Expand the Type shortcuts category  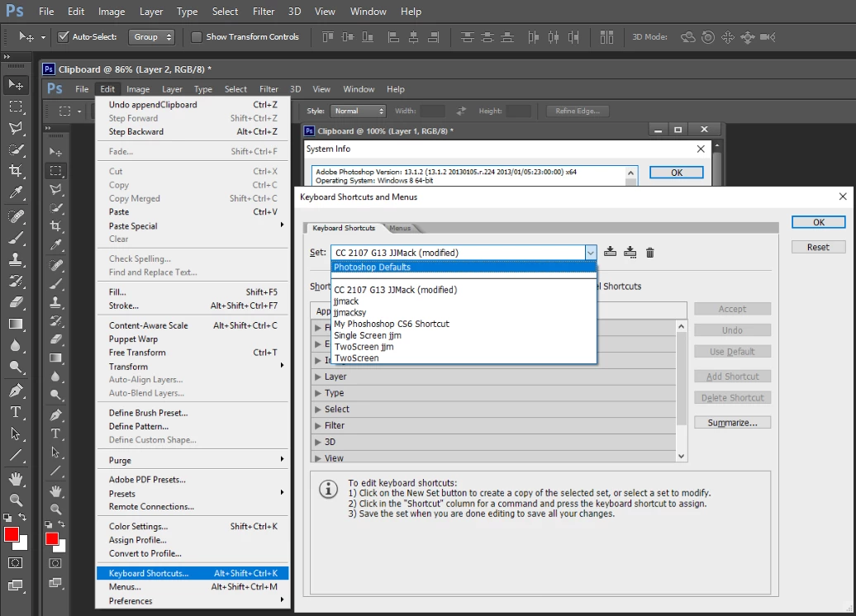pos(318,393)
